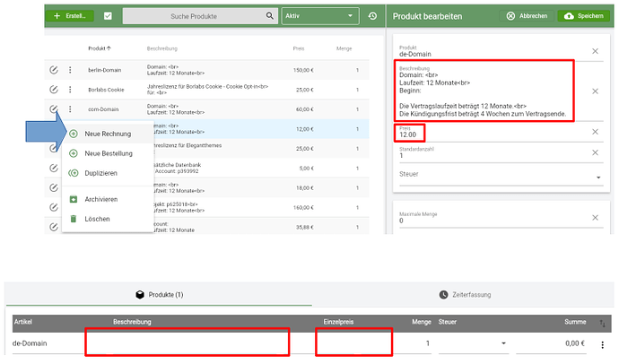619x364 pixels.
Task: Click the Abbrechen button
Action: coord(527,16)
